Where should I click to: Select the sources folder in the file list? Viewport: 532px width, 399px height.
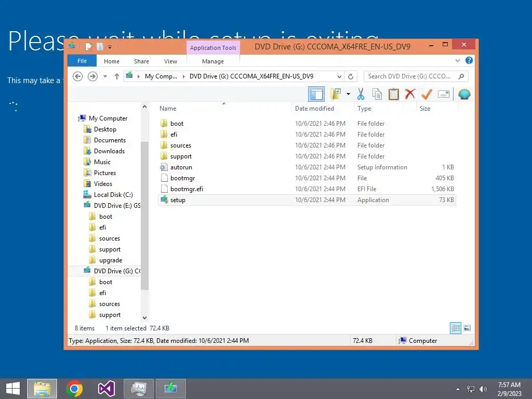pos(307,145)
